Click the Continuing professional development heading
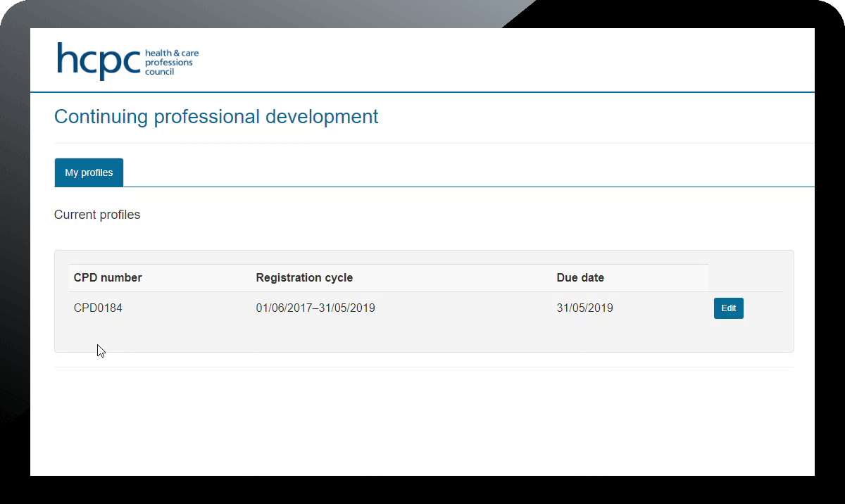 [x=216, y=116]
